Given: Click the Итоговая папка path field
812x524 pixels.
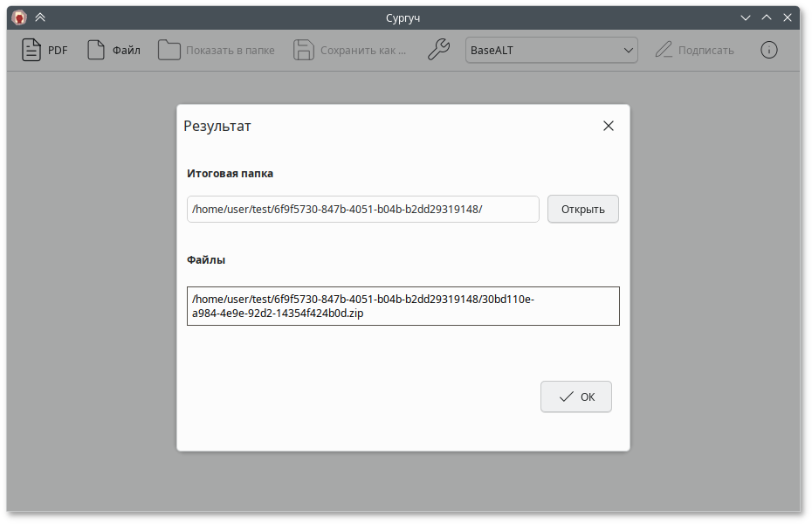Looking at the screenshot, I should point(362,210).
